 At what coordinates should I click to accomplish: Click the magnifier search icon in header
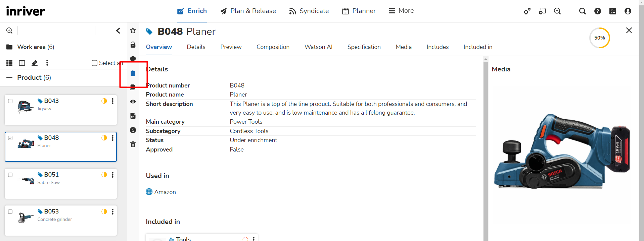[x=583, y=11]
